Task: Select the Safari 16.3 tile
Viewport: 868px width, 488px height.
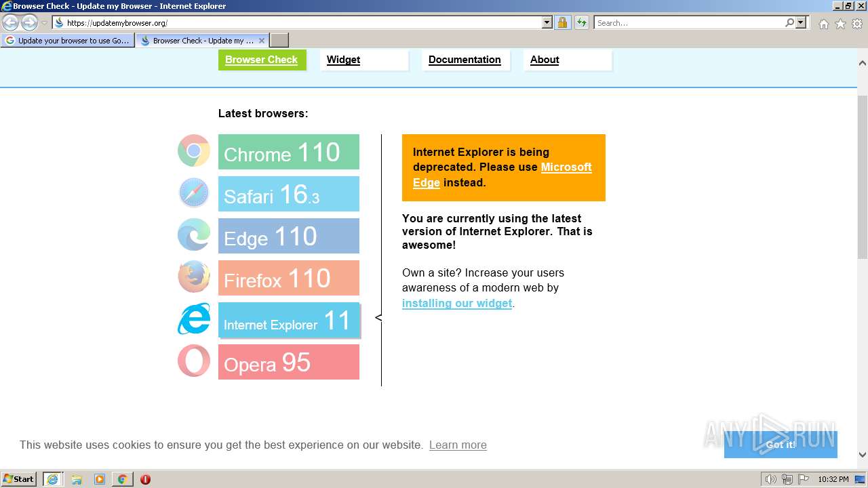Action: pos(289,194)
